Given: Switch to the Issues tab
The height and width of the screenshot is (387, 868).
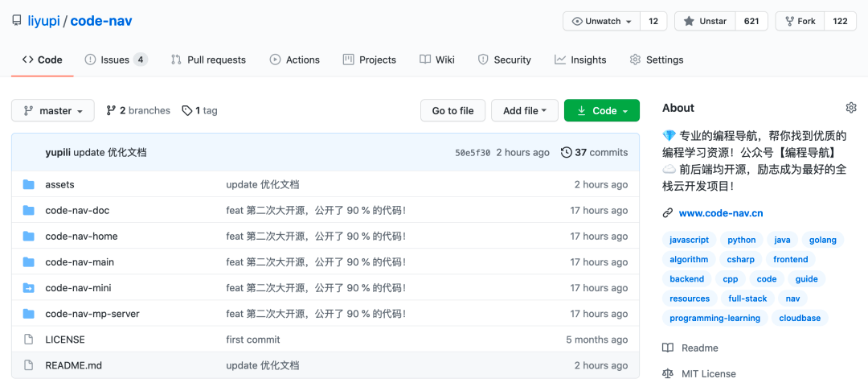Looking at the screenshot, I should tap(115, 60).
